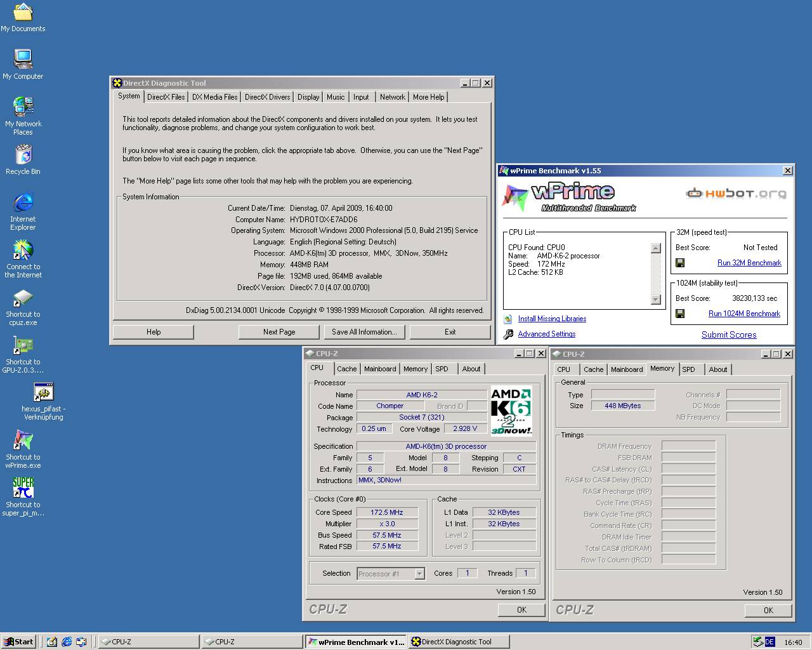Click Run 32M Benchmark link
This screenshot has width=812, height=650.
pos(749,263)
